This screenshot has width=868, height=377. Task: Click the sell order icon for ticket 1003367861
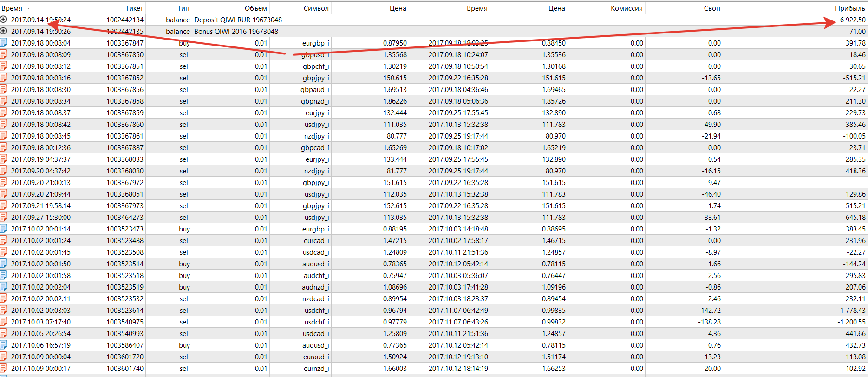pos(3,136)
